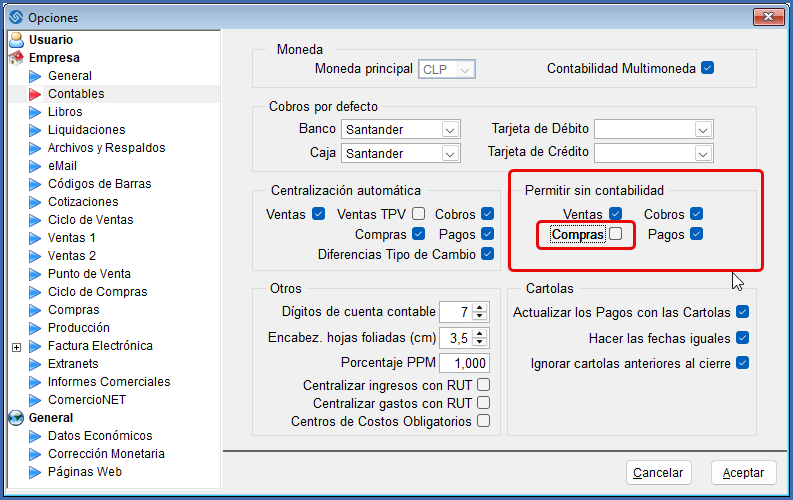
Task: Click the Usuario person icon
Action: point(16,39)
